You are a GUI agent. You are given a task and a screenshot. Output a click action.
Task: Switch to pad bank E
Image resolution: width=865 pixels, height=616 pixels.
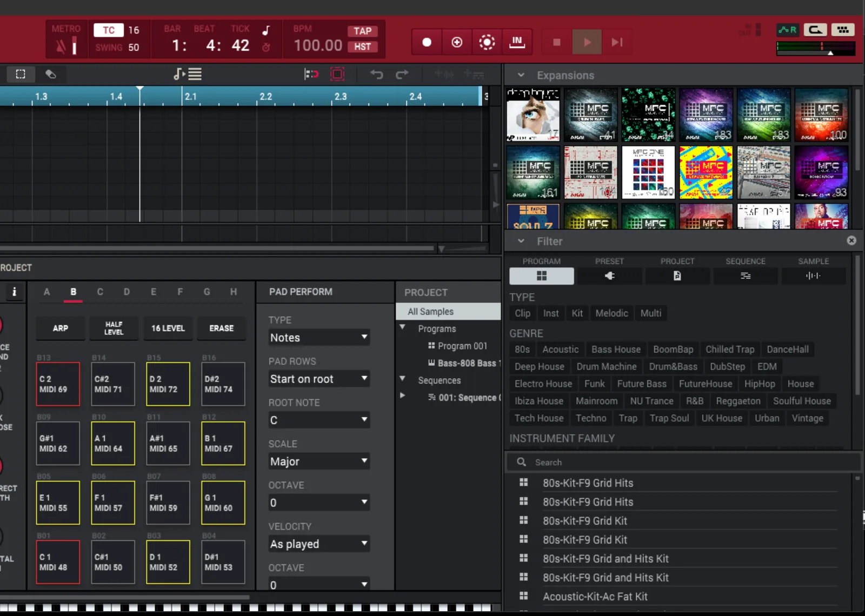[x=154, y=292]
